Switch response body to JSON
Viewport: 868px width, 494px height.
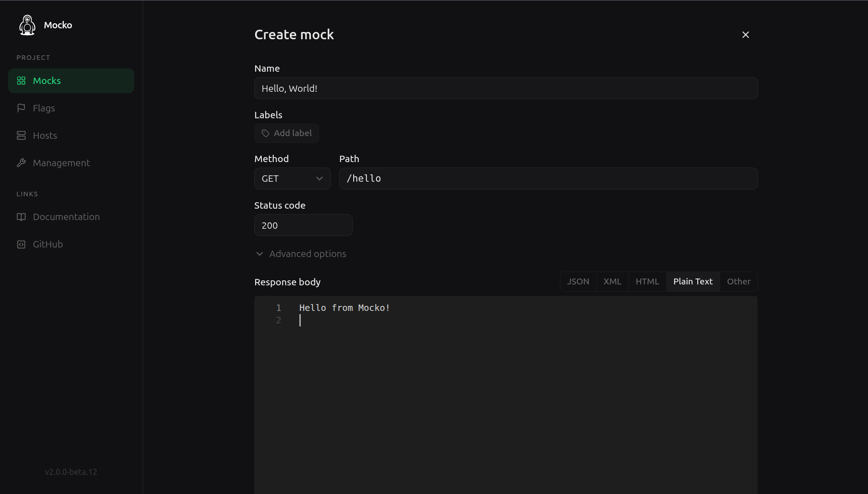pyautogui.click(x=578, y=282)
